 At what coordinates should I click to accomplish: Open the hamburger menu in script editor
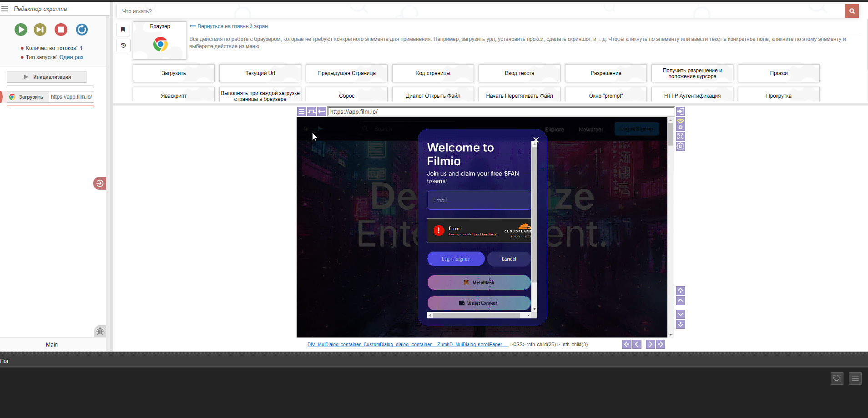pyautogui.click(x=5, y=9)
